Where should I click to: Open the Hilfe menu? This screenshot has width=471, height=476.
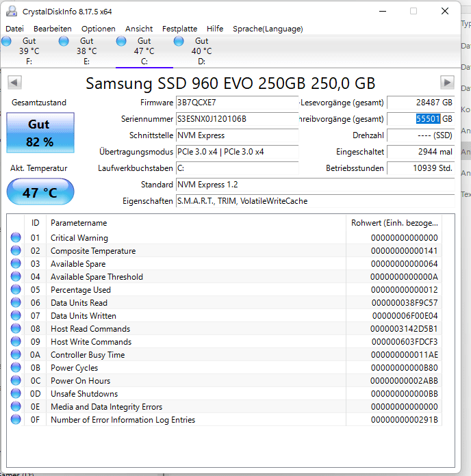(215, 29)
